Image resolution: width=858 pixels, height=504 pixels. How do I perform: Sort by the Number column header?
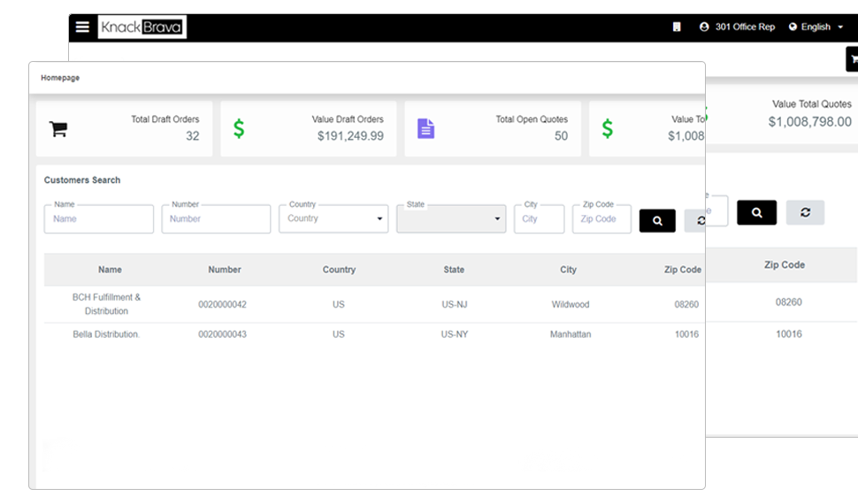(225, 270)
